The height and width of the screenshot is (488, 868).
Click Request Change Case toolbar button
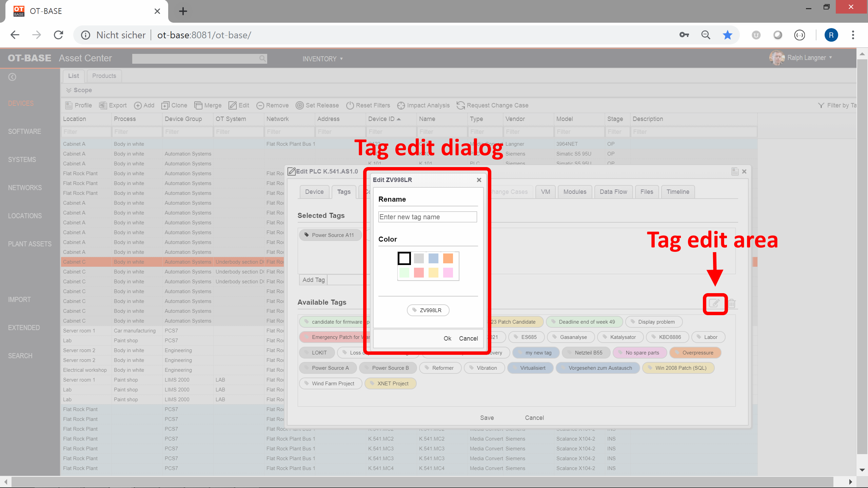pyautogui.click(x=493, y=105)
